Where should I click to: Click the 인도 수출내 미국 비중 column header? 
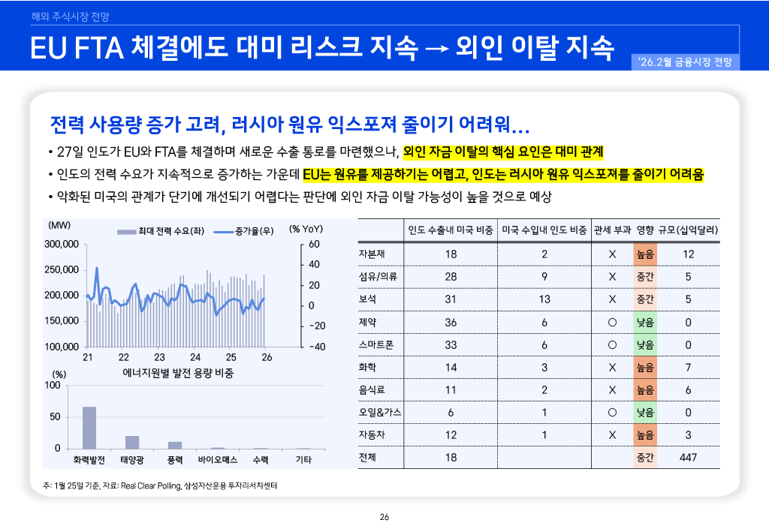pos(451,230)
